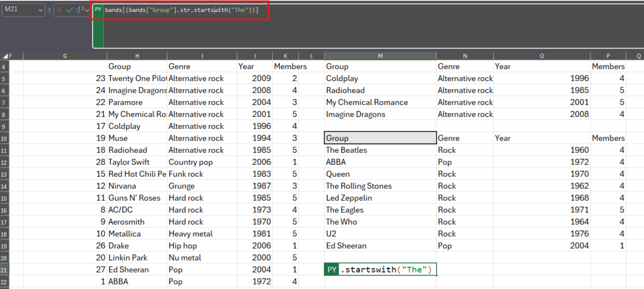Confirm the formula with the green checkmark

pos(69,10)
